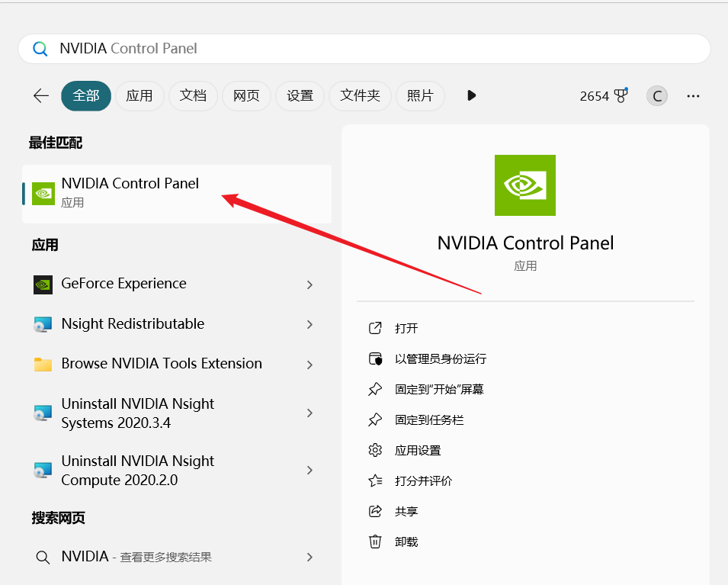728x585 pixels.
Task: Click the pin icon beside 固定到"开始"屏幕
Action: [375, 389]
